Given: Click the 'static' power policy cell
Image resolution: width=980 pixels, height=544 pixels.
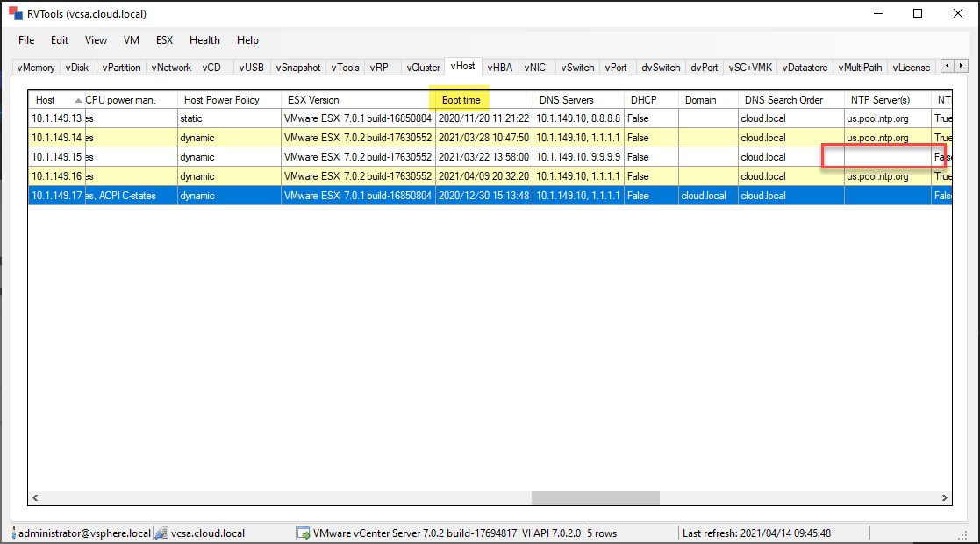Looking at the screenshot, I should coord(229,118).
